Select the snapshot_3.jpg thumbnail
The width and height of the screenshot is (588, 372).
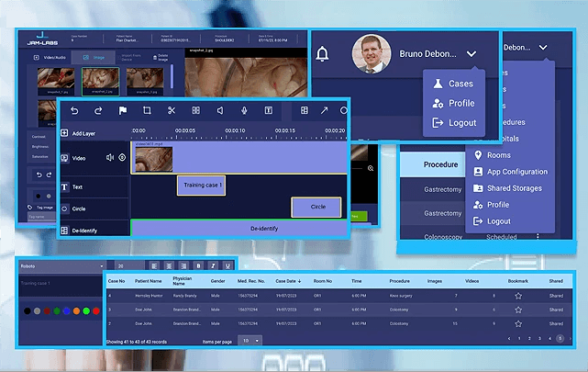(145, 81)
